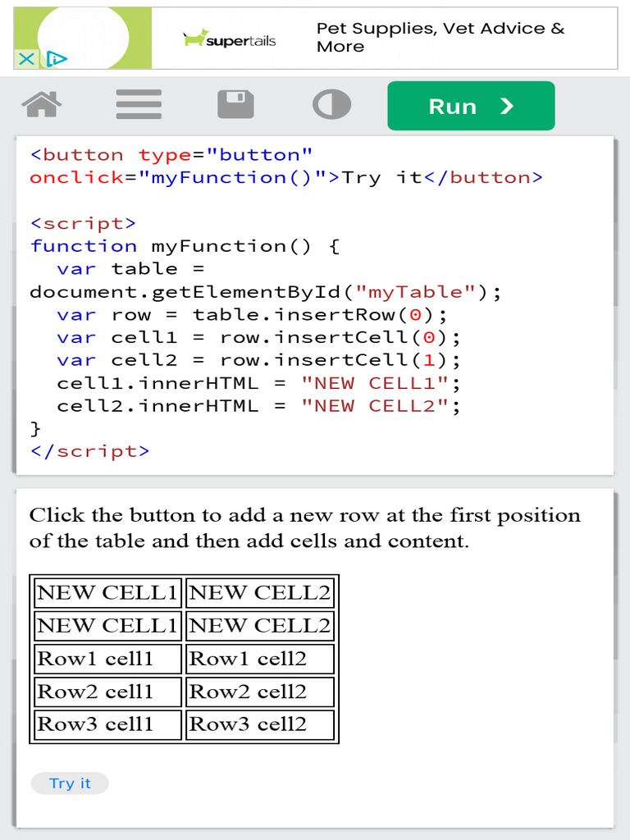Screen dimensions: 630x840
Task: Click the 'Row2 cell1' table cell
Action: pos(107,692)
